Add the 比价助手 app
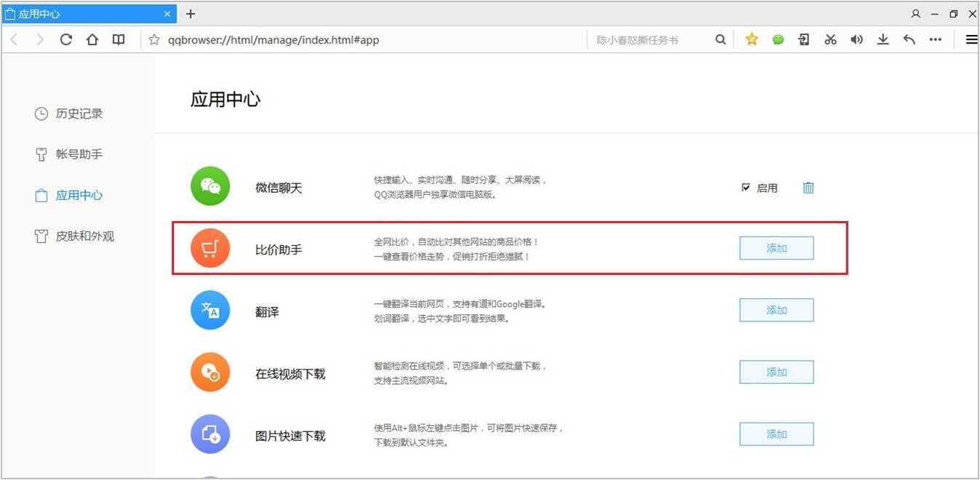Viewport: 980px width, 480px height. (x=776, y=248)
